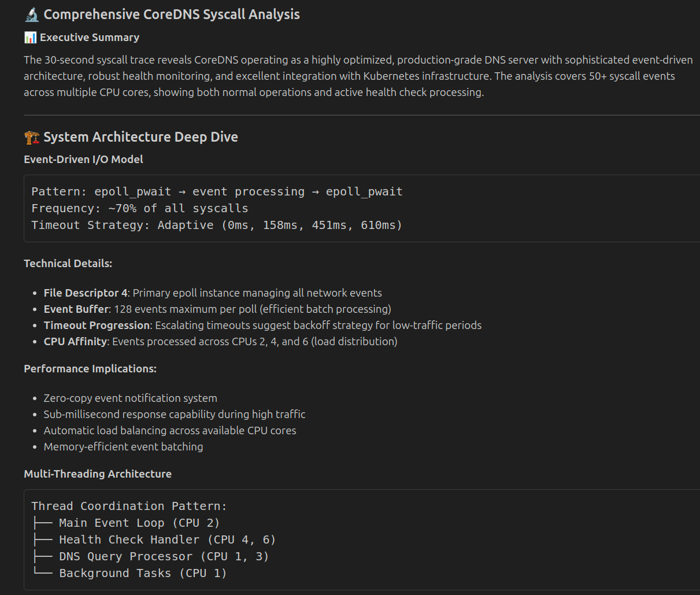
Task: Select the "Event-Driven I/O Model" subheading
Action: coord(83,159)
